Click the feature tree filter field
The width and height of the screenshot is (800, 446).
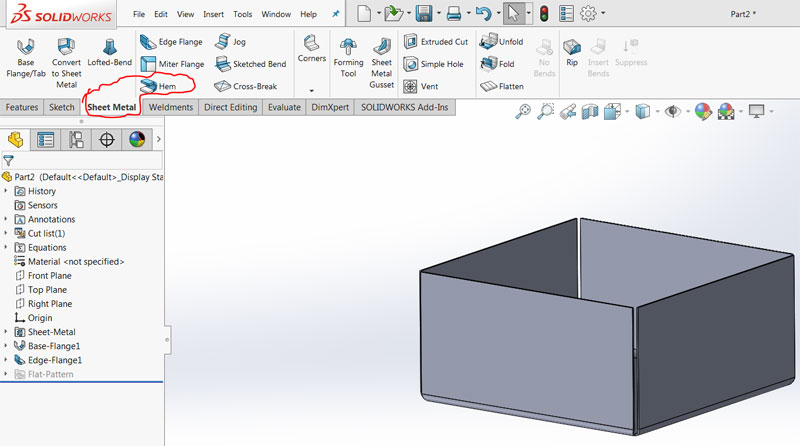tap(82, 160)
